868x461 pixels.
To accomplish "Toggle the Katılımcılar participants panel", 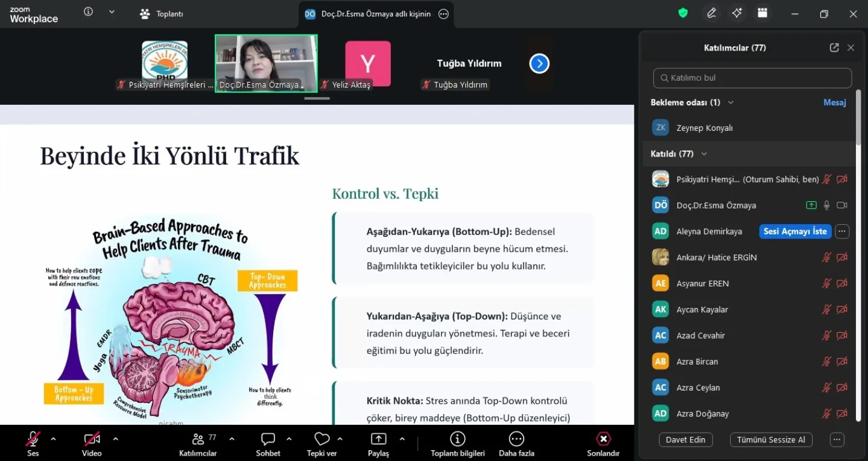I will pyautogui.click(x=198, y=439).
